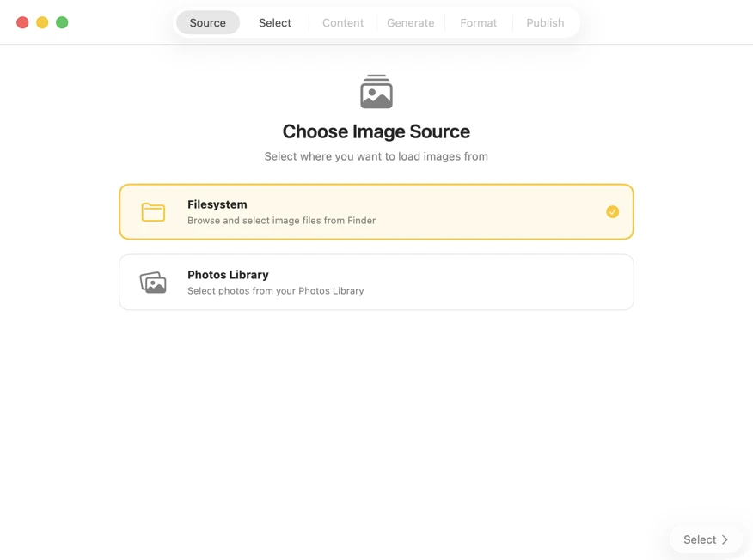This screenshot has height=560, width=753.
Task: Click the chevron on the Select button
Action: tap(726, 539)
